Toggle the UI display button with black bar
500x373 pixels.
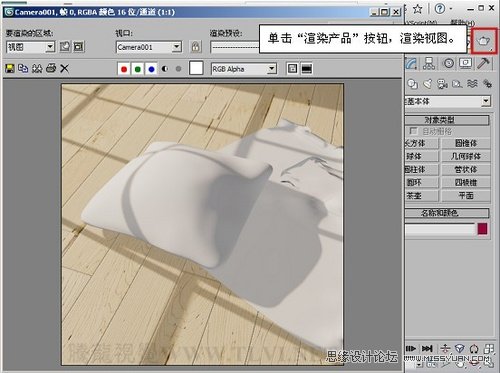click(306, 69)
